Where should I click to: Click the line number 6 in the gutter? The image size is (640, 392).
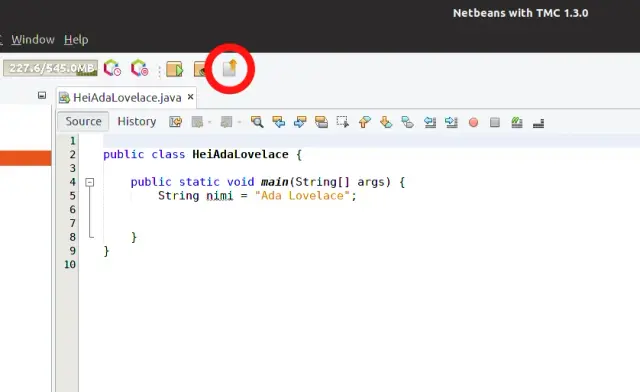tap(72, 209)
